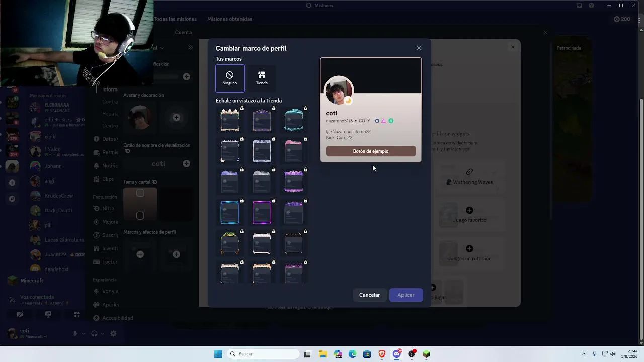Click the Botón de ejemplo preview button
The width and height of the screenshot is (644, 362).
point(371,151)
